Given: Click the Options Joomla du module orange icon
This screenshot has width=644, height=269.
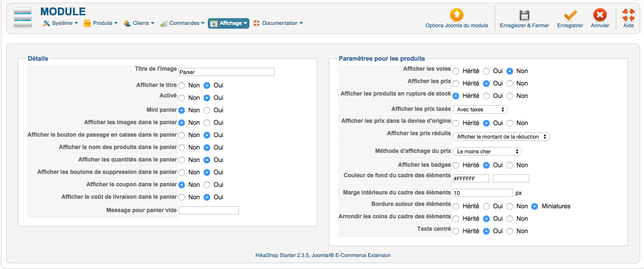Looking at the screenshot, I should 457,15.
